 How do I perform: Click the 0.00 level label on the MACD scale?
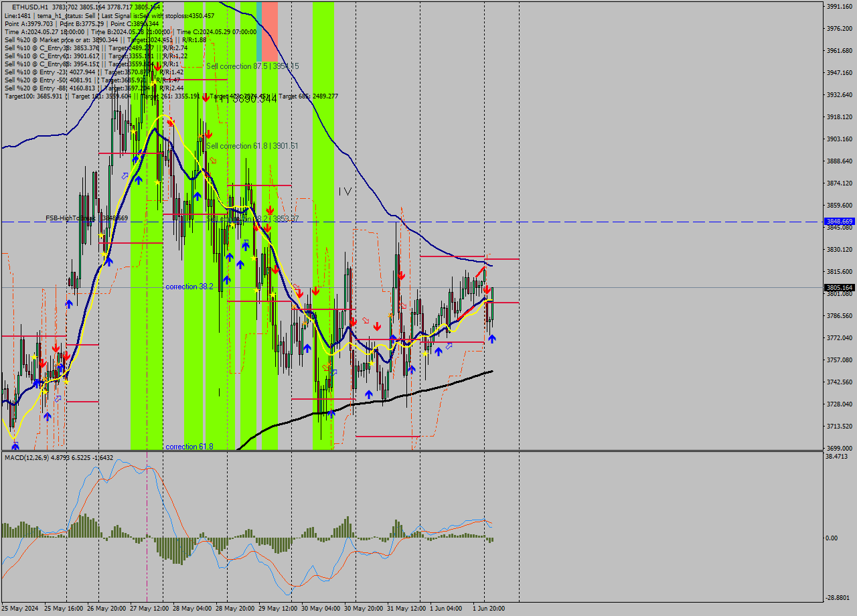(833, 538)
